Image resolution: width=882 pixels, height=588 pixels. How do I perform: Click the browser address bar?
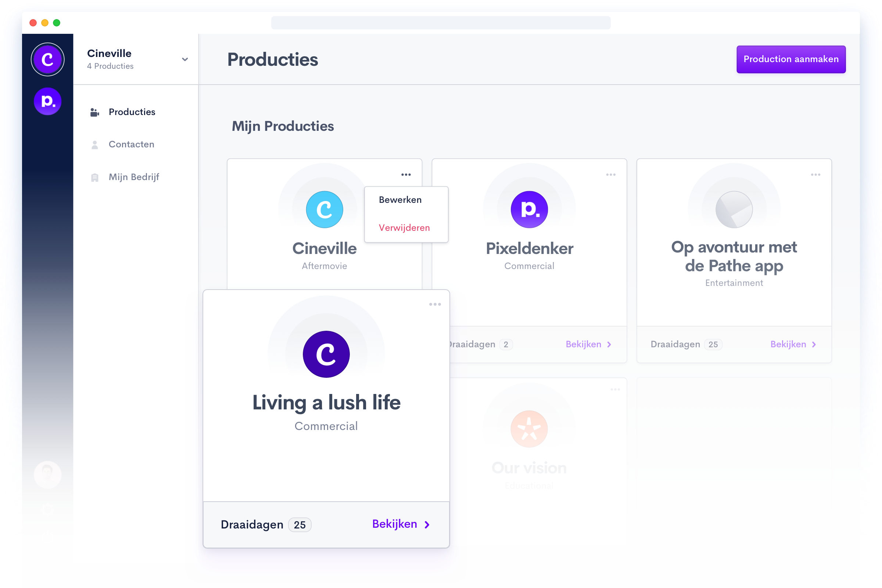441,22
